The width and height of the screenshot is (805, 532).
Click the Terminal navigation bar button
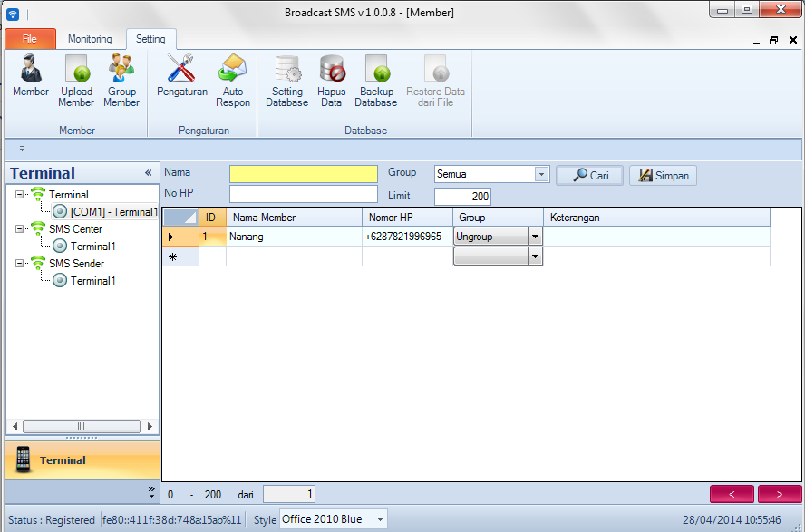point(82,460)
